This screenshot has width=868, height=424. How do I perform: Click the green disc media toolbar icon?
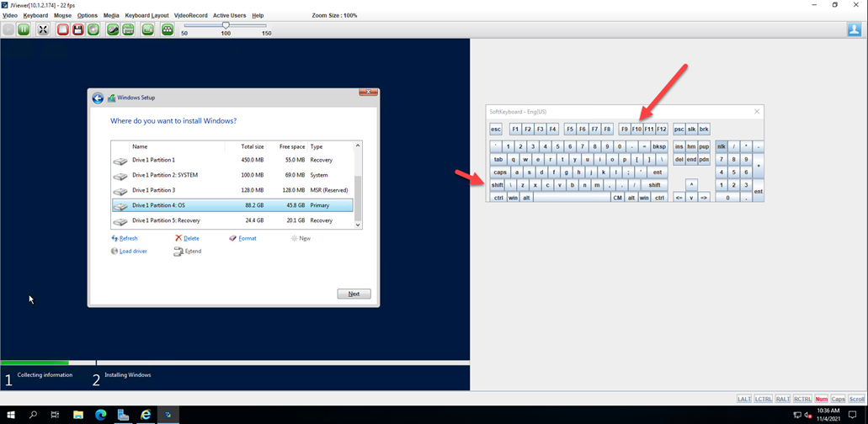click(x=93, y=29)
